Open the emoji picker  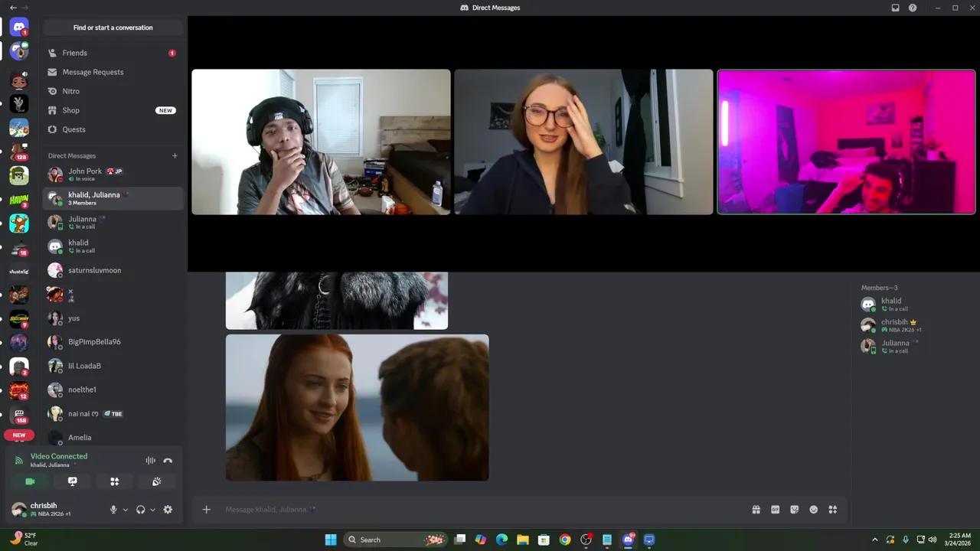813,510
